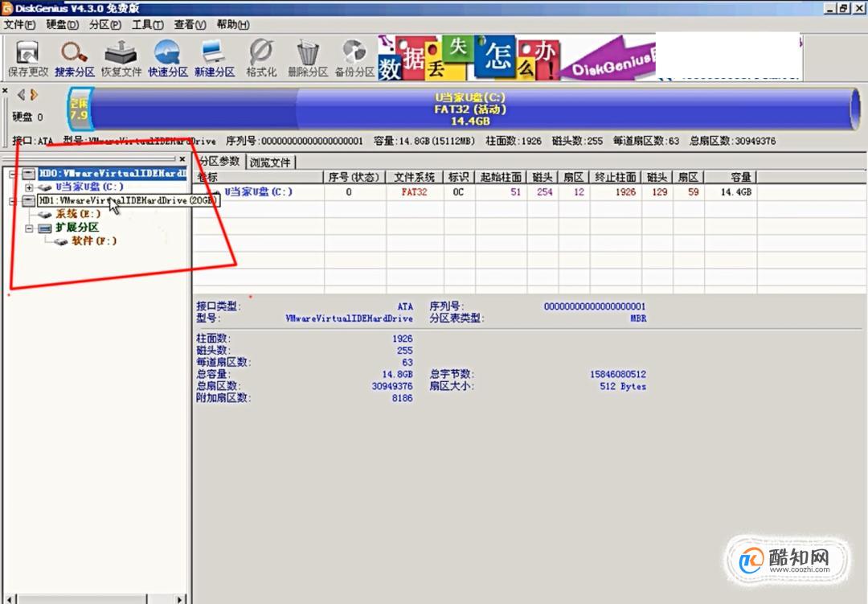Click the Recover Files (恢复文件) icon
The height and width of the screenshot is (604, 868).
121,59
